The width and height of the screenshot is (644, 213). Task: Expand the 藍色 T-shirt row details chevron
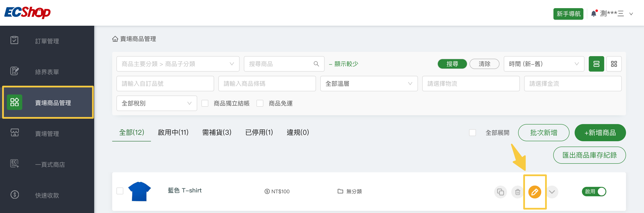pos(552,192)
